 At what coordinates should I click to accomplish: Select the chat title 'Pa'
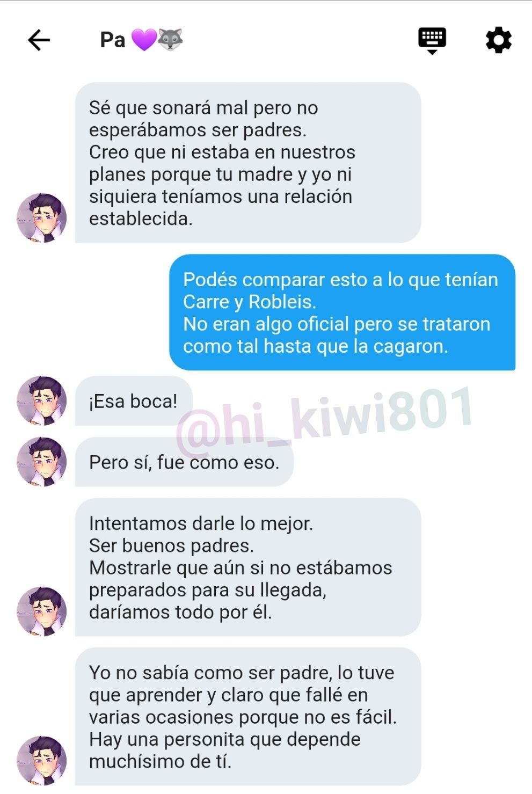coord(113,40)
